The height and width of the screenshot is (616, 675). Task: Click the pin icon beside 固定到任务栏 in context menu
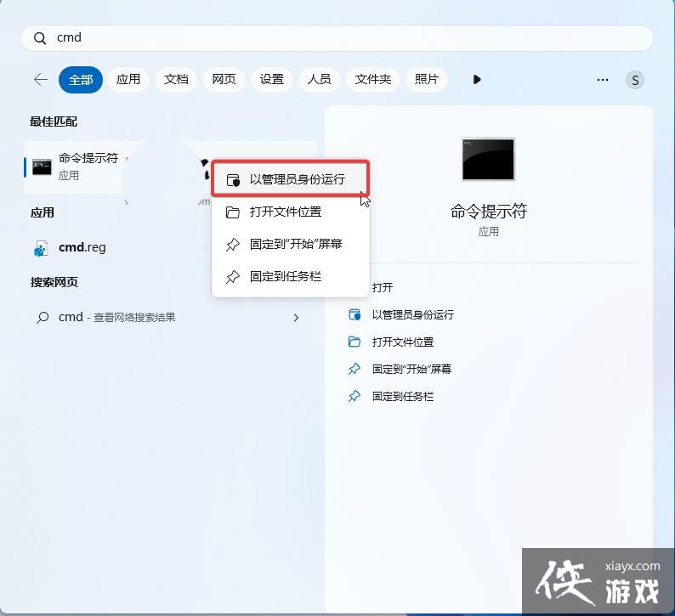(233, 277)
